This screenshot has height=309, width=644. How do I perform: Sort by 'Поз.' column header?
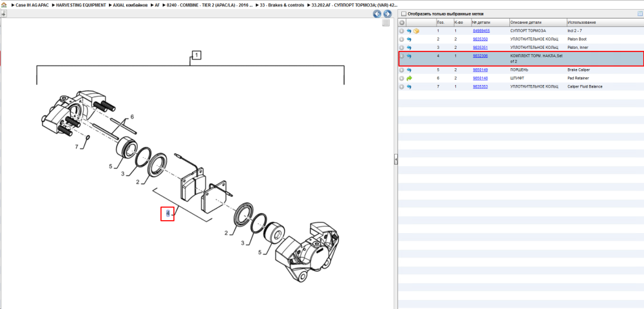pyautogui.click(x=444, y=23)
